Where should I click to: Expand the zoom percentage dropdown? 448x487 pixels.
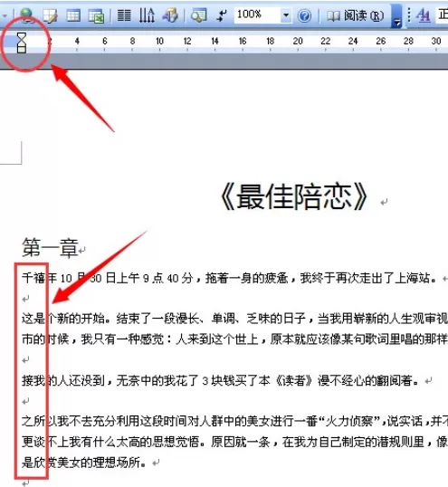click(286, 14)
